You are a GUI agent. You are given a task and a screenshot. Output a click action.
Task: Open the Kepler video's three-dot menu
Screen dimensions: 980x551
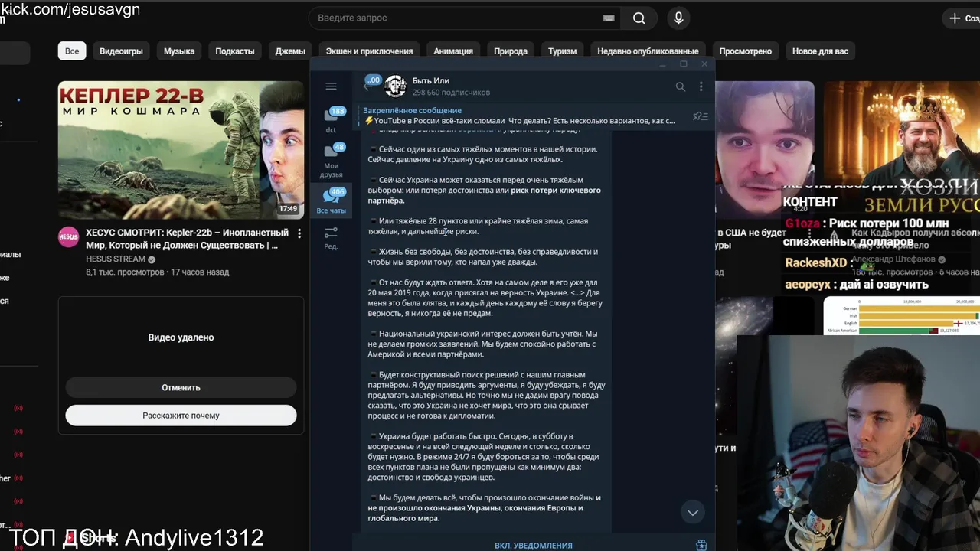tap(299, 233)
